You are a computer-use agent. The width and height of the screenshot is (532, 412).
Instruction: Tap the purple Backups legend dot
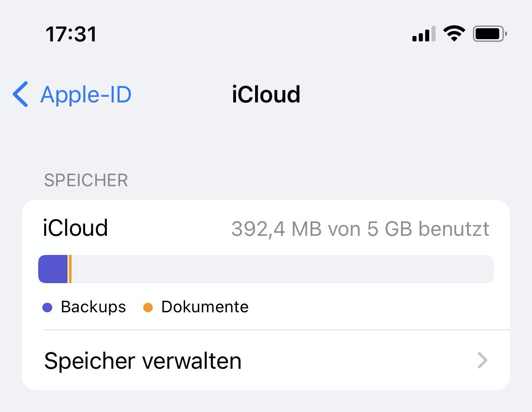[47, 307]
